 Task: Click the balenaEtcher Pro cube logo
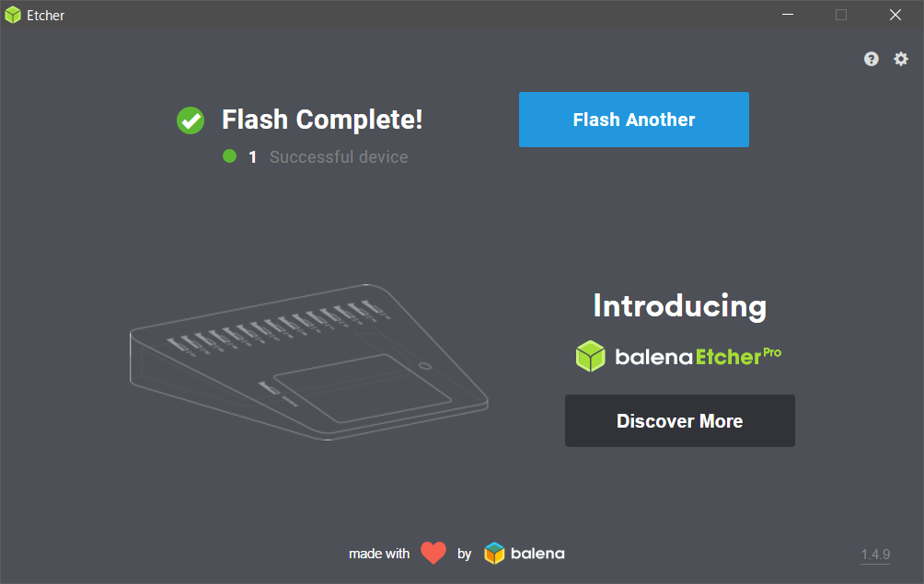591,356
